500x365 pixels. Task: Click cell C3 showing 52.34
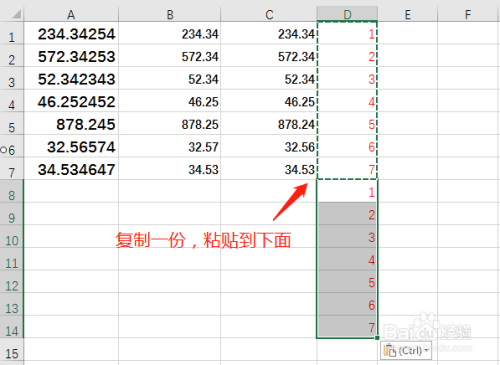point(269,79)
